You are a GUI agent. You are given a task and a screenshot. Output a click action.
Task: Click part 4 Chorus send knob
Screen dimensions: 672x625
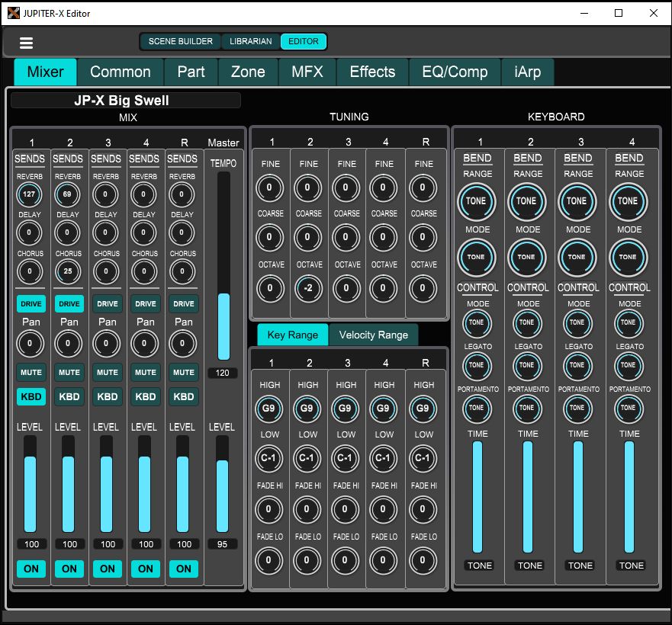[144, 271]
